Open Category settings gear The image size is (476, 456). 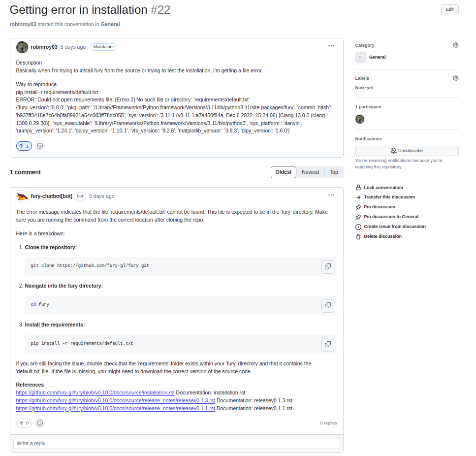click(455, 45)
